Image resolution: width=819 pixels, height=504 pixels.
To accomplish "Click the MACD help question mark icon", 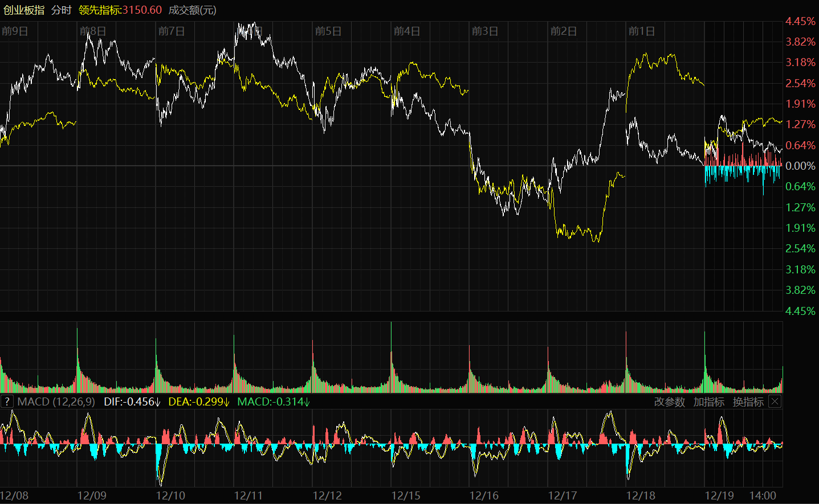I will point(7,401).
